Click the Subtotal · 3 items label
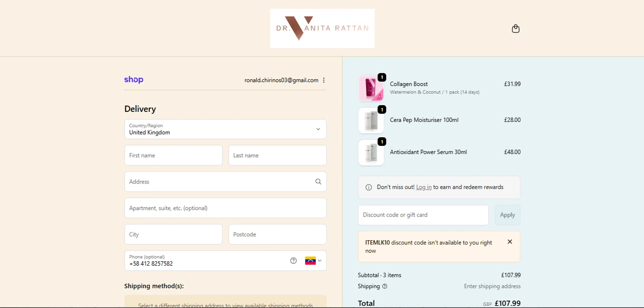The width and height of the screenshot is (644, 308). [380, 275]
